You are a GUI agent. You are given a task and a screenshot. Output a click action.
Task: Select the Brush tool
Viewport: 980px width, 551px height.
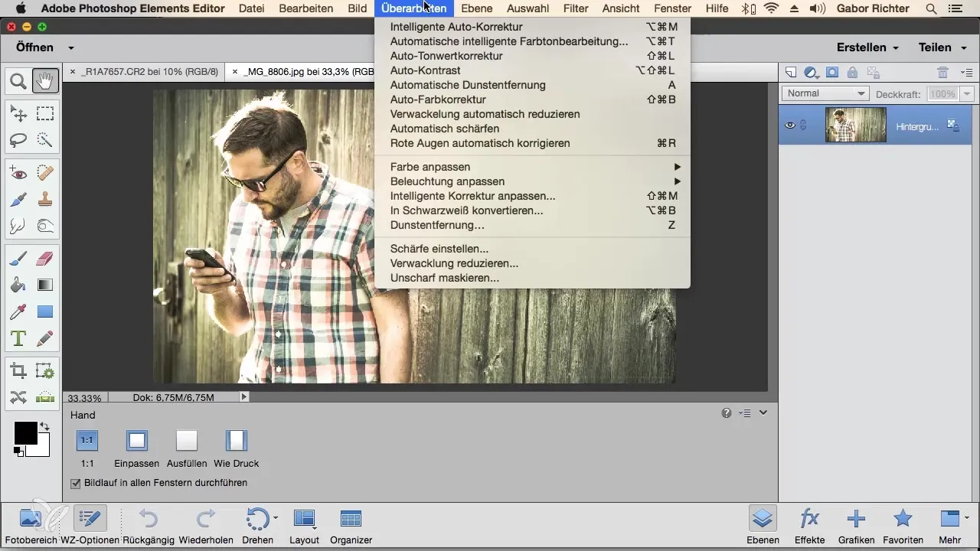tap(18, 259)
